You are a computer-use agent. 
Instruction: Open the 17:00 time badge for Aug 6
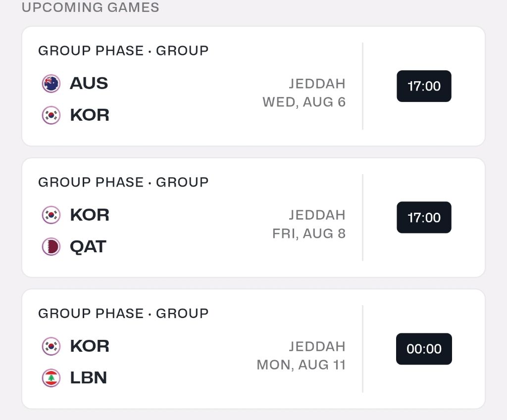[x=424, y=86]
